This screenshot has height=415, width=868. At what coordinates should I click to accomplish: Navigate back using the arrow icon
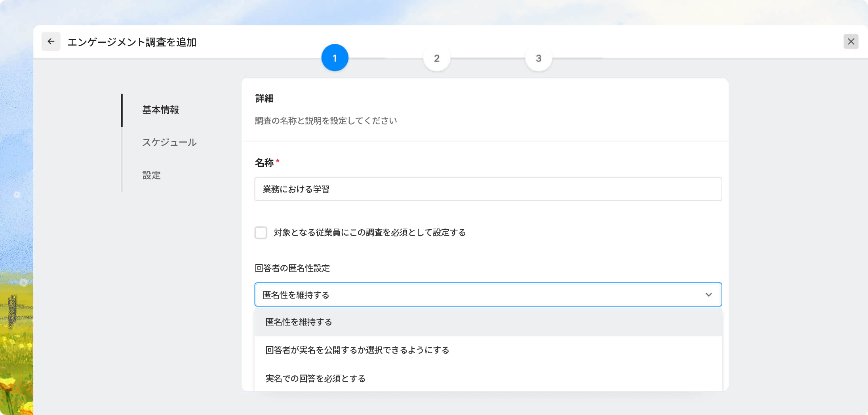[x=51, y=41]
